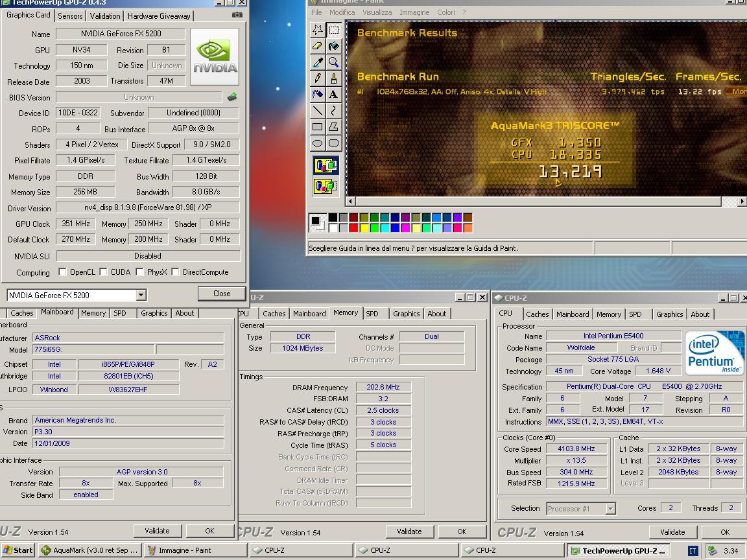The height and width of the screenshot is (560, 747).
Task: Click the GPU-Z screenshot camera icon
Action: [x=237, y=16]
